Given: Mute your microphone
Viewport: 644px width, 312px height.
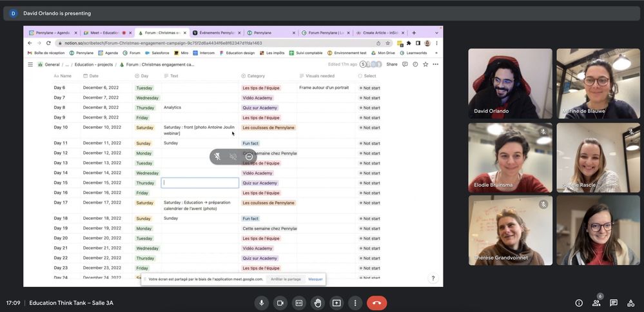Looking at the screenshot, I should click(261, 303).
